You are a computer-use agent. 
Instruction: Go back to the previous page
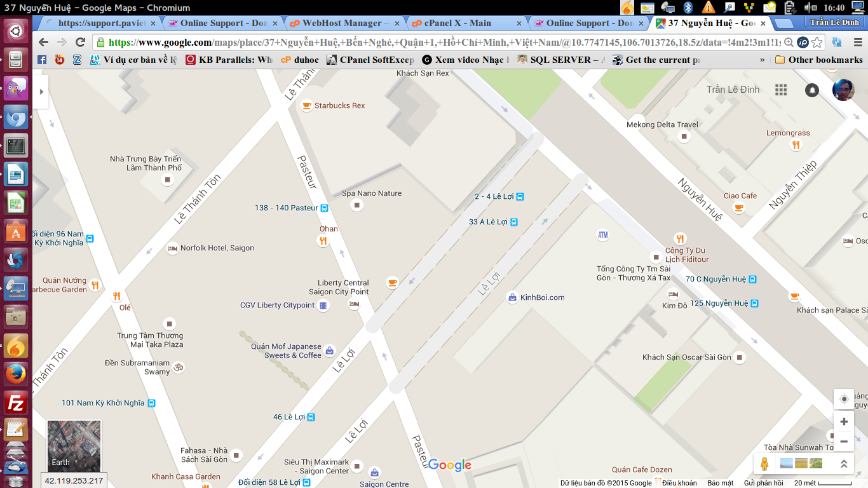click(x=43, y=43)
